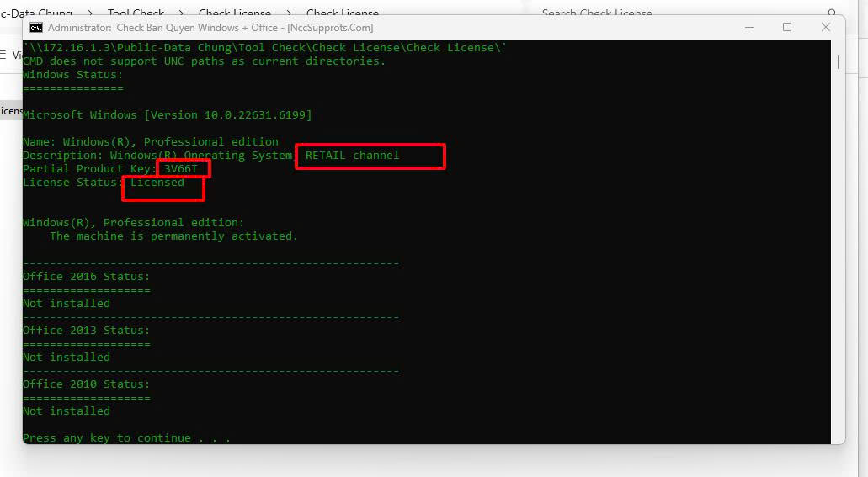
Task: Click the 'Tool Check' breadcrumb in File Explorer
Action: click(136, 12)
